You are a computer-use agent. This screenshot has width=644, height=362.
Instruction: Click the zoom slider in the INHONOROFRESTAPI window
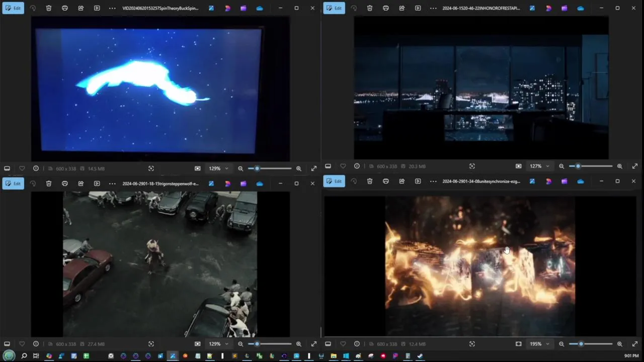click(591, 166)
